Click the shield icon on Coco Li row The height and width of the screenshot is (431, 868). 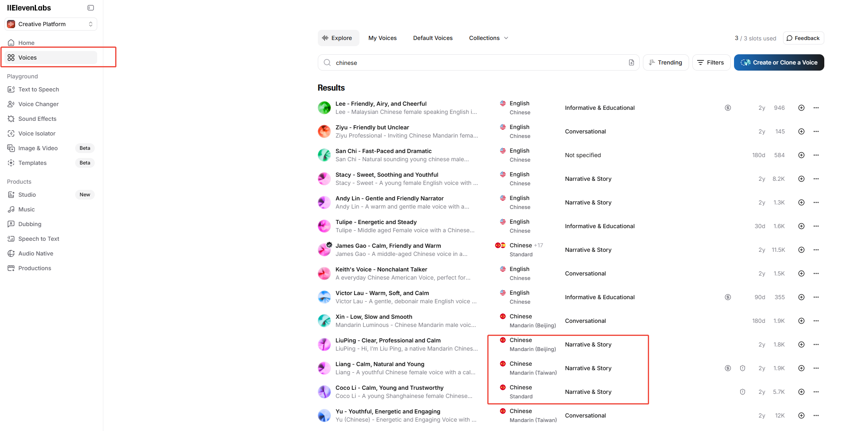point(742,392)
